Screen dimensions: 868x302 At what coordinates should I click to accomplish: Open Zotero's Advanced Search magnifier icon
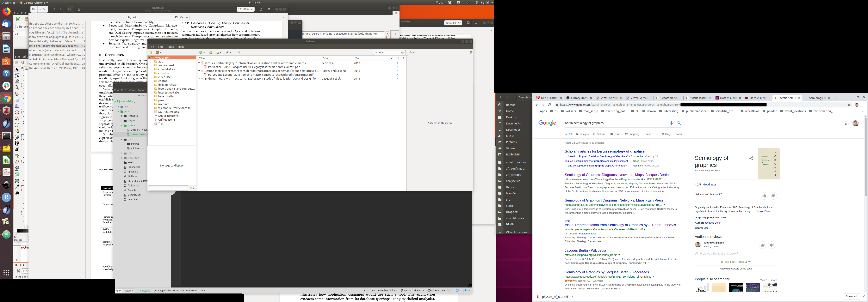[239, 52]
